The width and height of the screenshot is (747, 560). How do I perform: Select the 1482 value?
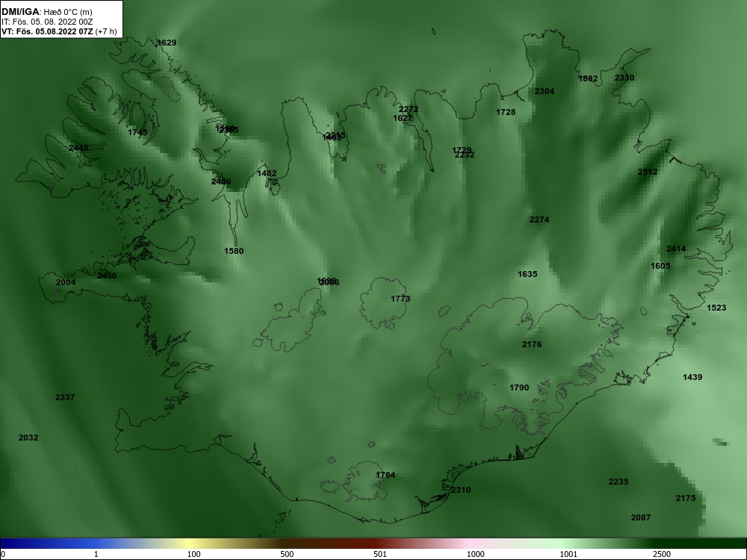(267, 173)
